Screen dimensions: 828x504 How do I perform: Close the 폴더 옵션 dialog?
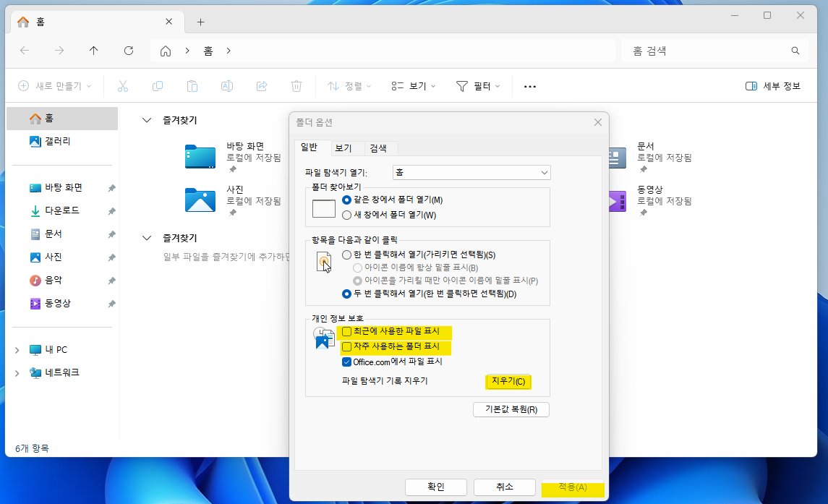(598, 122)
